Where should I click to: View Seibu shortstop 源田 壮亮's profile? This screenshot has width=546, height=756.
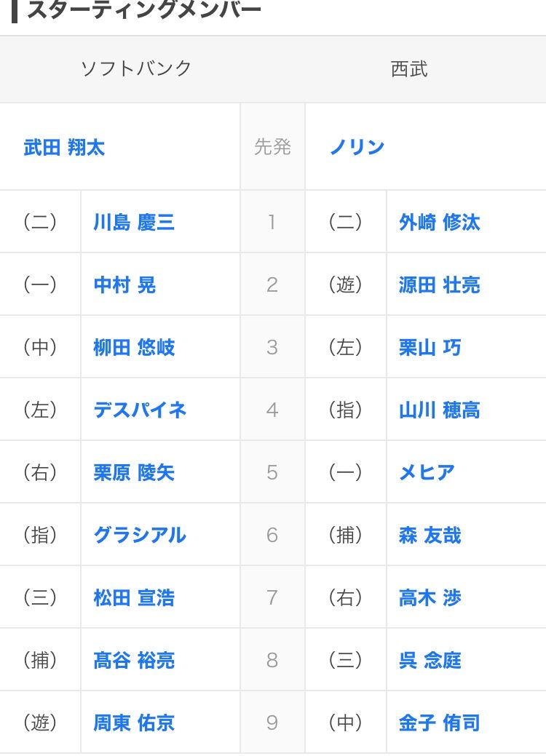[439, 285]
